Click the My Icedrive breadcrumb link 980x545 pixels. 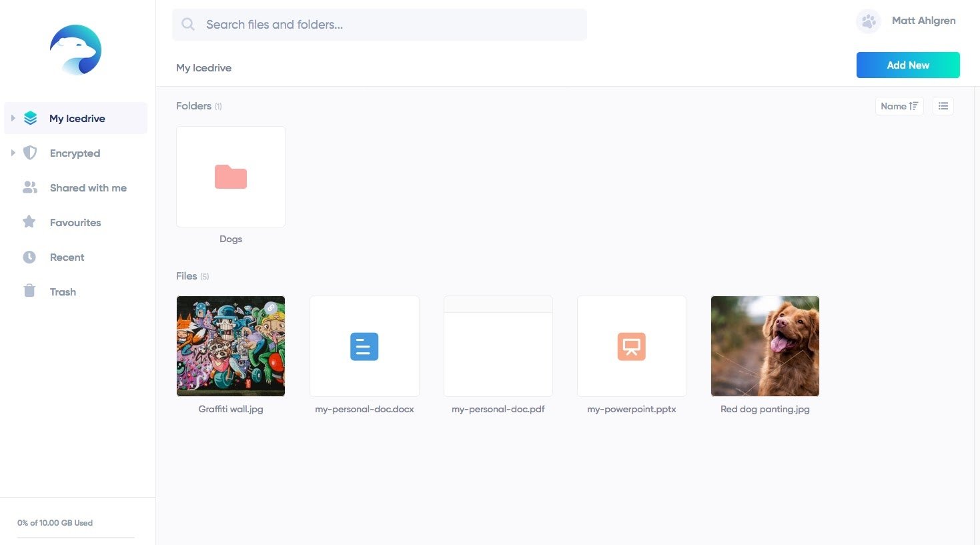click(x=203, y=68)
